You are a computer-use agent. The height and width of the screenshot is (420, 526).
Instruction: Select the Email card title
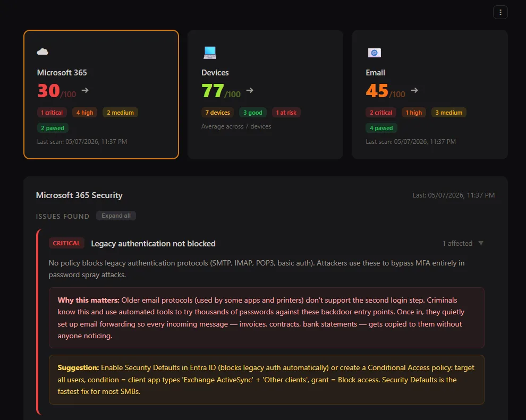[375, 73]
